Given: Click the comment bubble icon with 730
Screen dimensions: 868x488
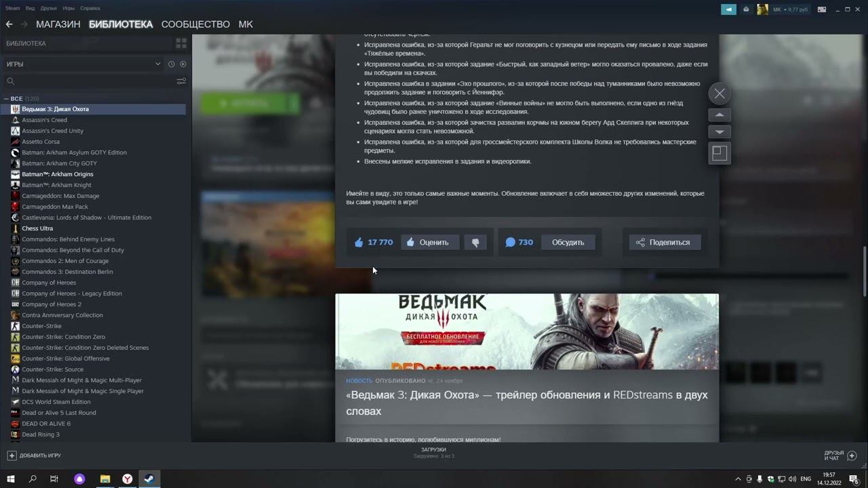Looking at the screenshot, I should click(511, 242).
